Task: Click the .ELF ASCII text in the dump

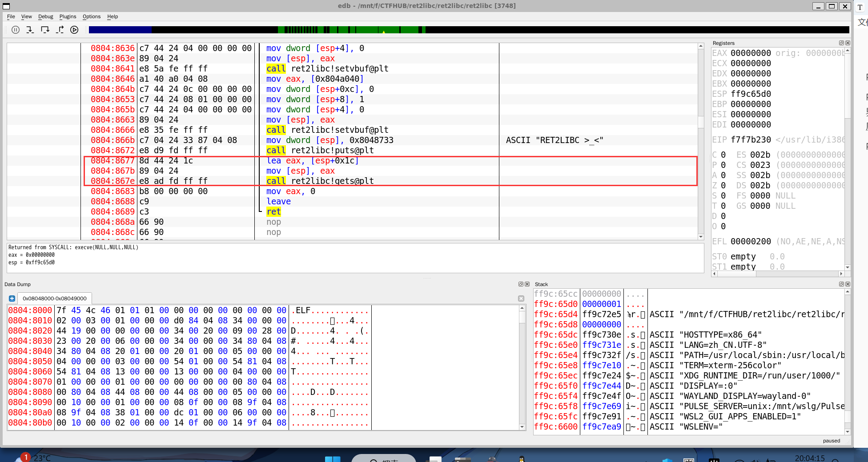Action: point(301,310)
